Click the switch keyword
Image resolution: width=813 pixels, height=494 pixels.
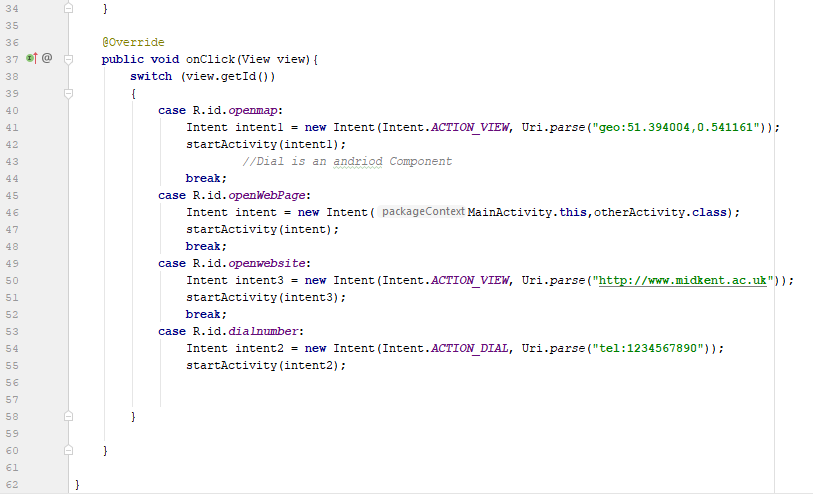(151, 76)
